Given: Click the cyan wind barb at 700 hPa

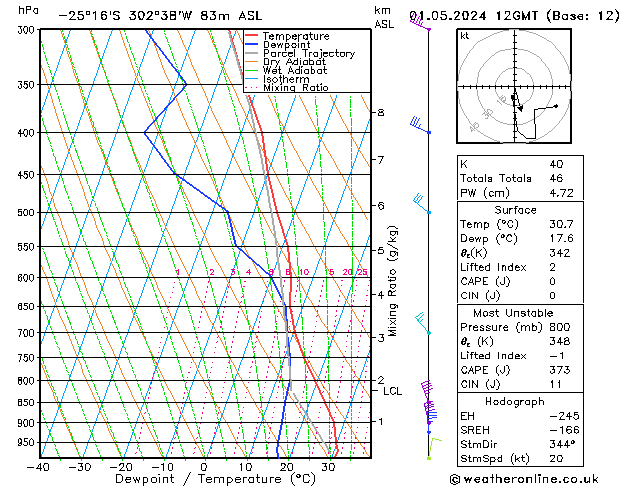Looking at the screenshot, I should tap(423, 324).
